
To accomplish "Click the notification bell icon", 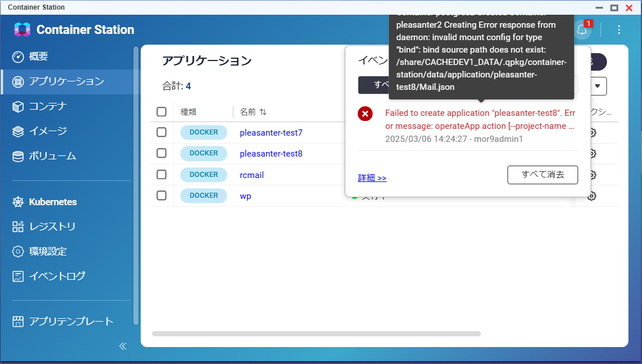I will pos(582,29).
